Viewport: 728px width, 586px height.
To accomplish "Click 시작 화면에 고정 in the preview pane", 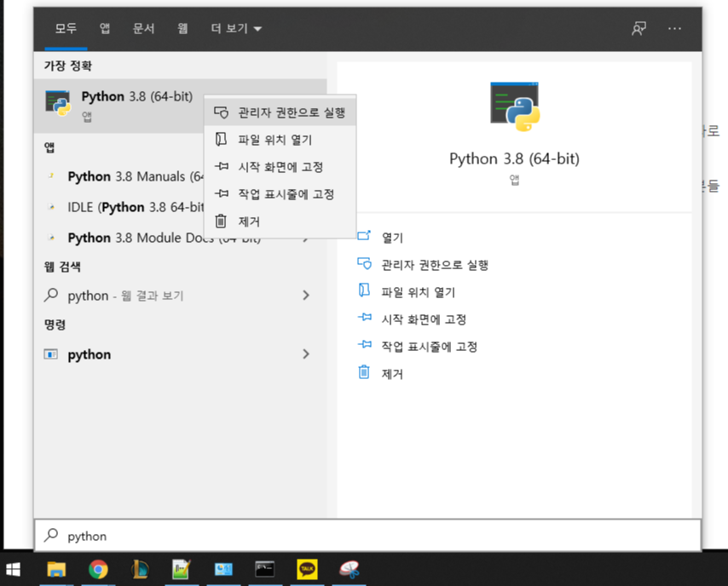I will tap(424, 319).
